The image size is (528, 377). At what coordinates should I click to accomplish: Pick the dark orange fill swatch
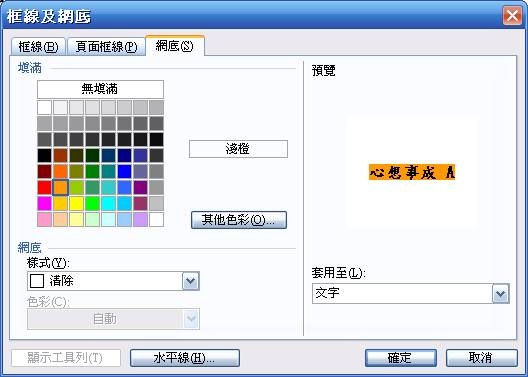[61, 171]
